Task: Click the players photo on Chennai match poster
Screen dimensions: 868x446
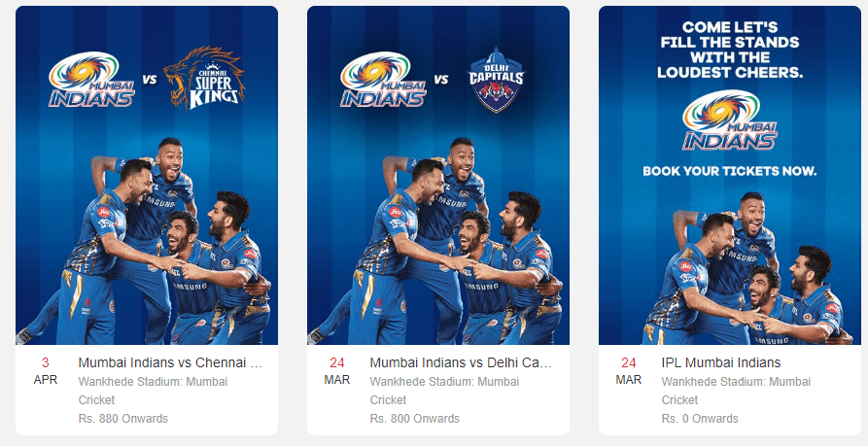Action: (147, 241)
